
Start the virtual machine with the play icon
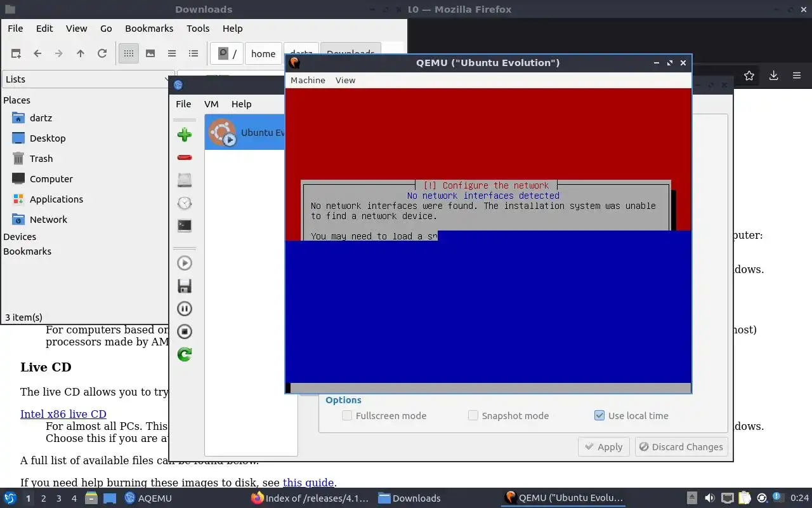[185, 263]
